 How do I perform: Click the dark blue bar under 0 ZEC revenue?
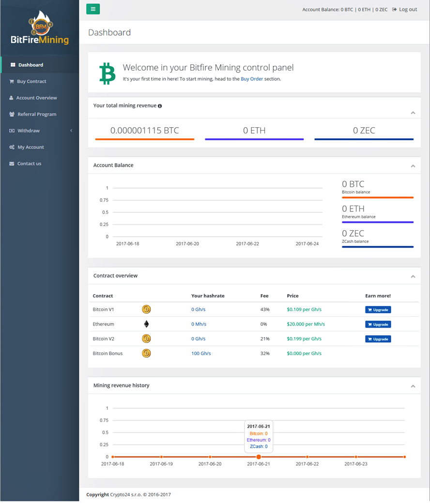pos(364,139)
